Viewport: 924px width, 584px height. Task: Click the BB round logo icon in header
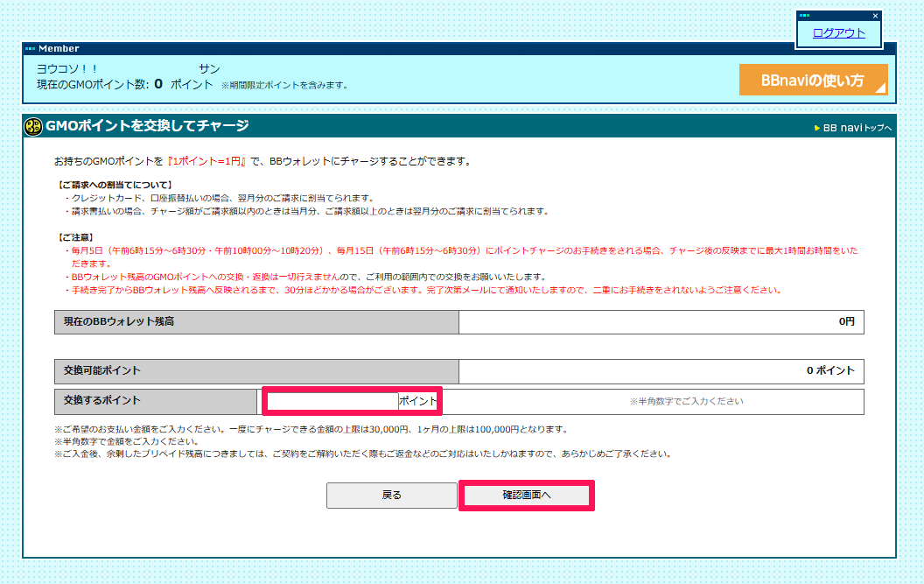point(33,126)
